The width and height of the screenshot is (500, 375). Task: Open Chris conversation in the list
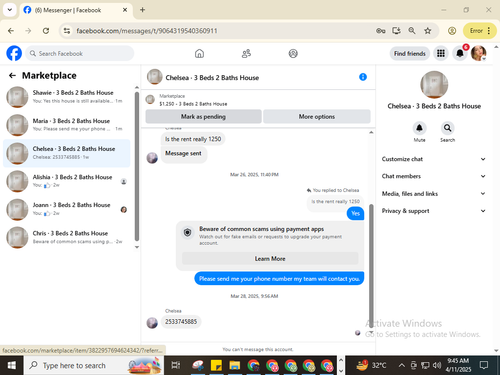[67, 237]
